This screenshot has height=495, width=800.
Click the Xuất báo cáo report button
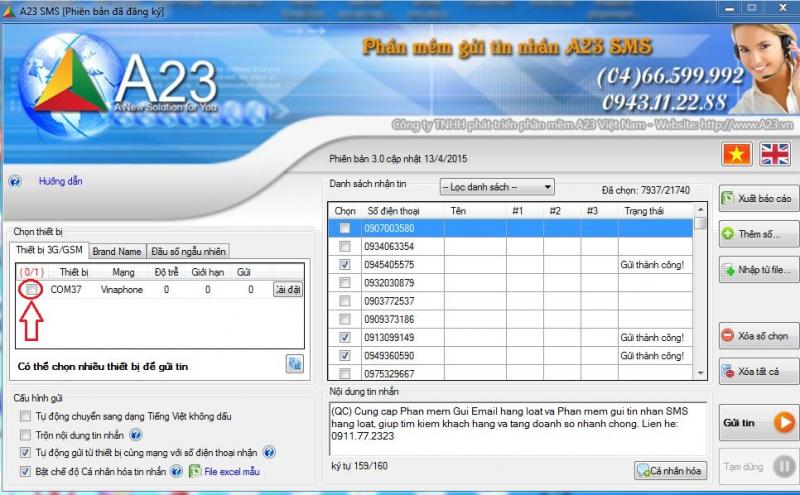pyautogui.click(x=758, y=198)
